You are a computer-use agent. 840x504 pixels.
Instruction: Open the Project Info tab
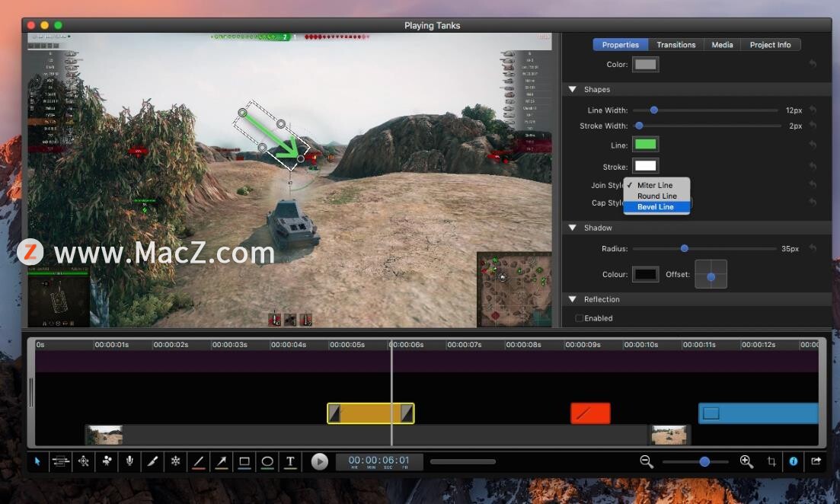click(x=771, y=44)
